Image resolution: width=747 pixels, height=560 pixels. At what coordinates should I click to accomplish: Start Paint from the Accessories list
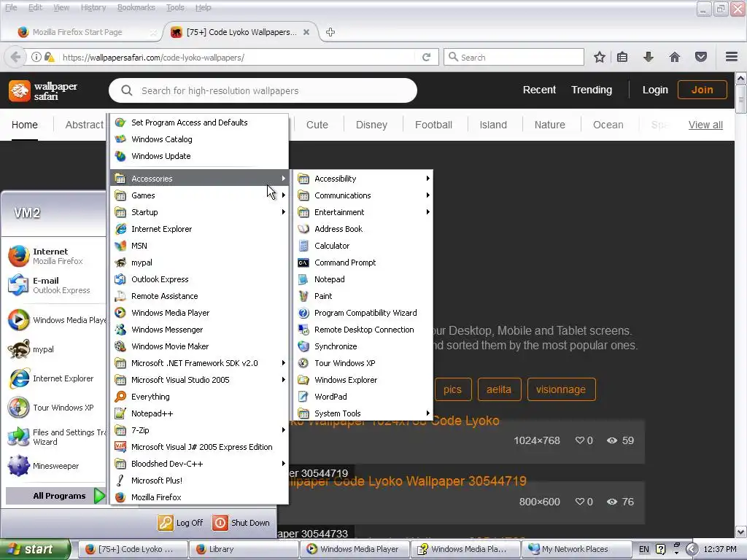pos(363,296)
